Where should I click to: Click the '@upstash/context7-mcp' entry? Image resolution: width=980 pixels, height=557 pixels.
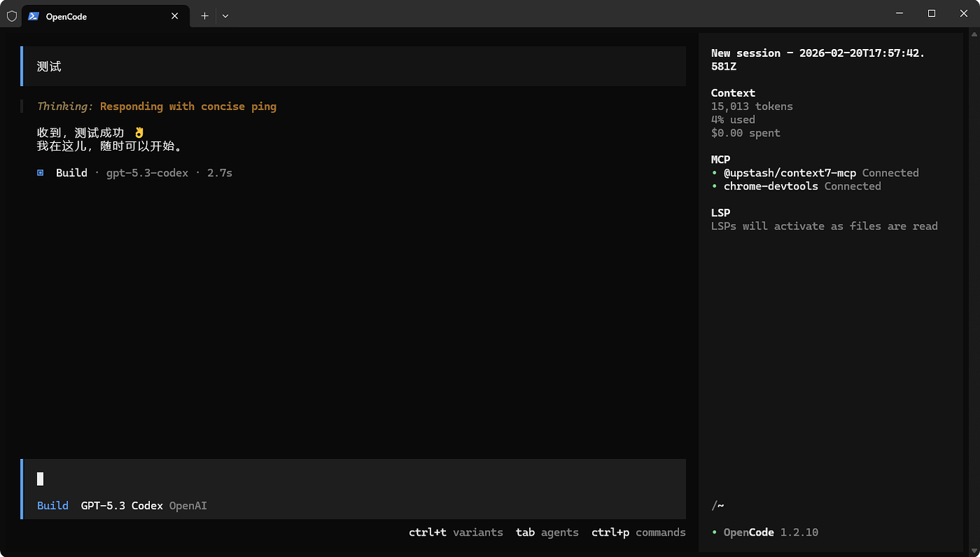point(790,173)
